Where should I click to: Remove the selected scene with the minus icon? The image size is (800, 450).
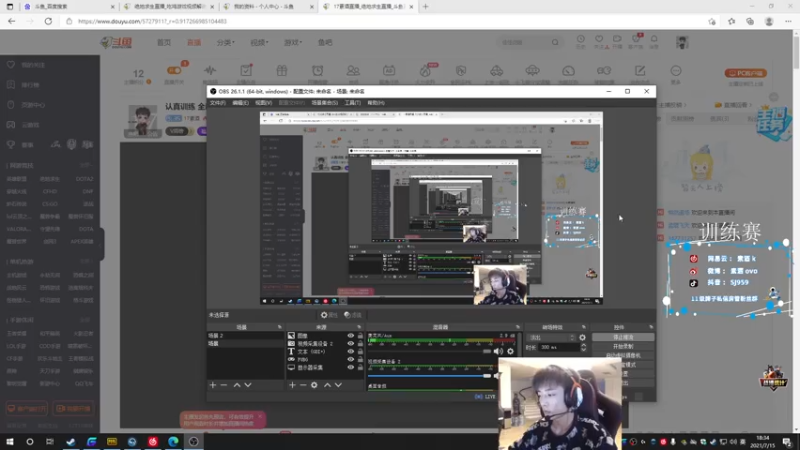coord(224,385)
